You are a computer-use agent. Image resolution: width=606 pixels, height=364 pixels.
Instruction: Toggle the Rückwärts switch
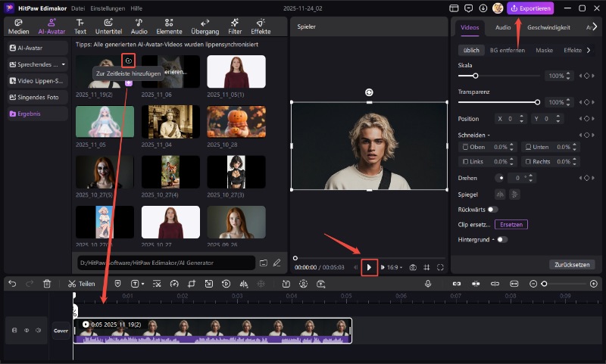(x=493, y=210)
